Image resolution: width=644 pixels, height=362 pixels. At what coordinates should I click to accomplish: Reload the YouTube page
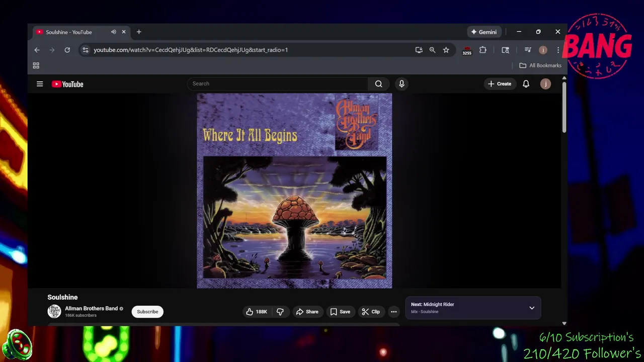[x=67, y=50]
